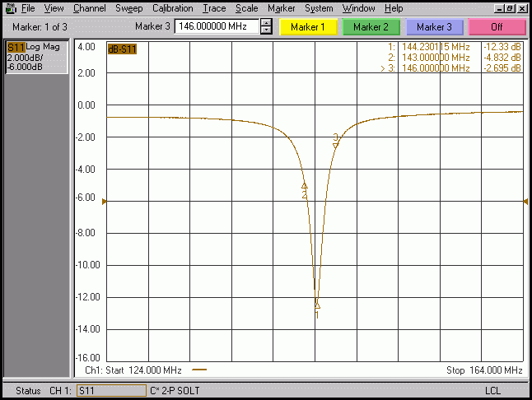The height and width of the screenshot is (400, 532).
Task: Click the -16.00 y-axis scale label
Action: click(88, 358)
